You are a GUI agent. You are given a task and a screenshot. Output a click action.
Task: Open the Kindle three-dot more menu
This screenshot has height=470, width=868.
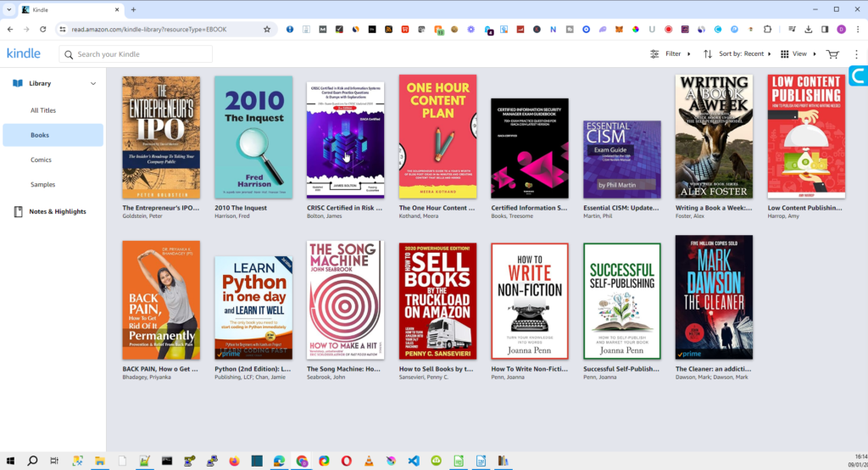point(856,53)
